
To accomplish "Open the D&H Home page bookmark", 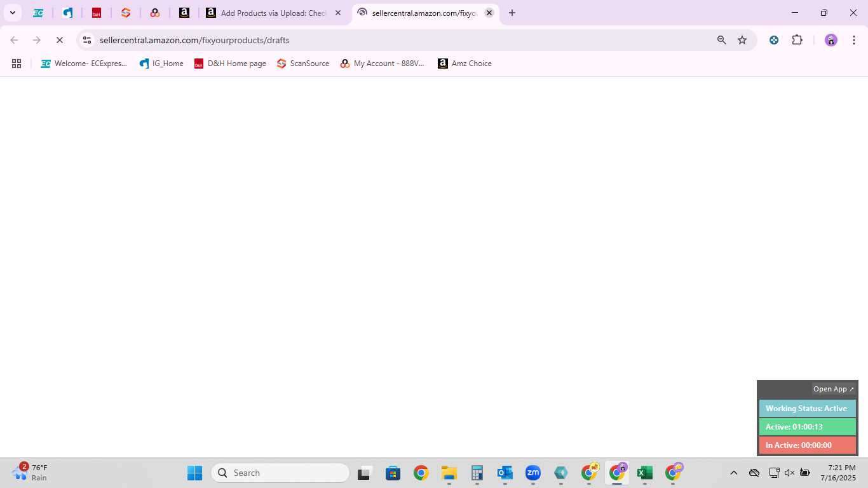I will click(230, 64).
